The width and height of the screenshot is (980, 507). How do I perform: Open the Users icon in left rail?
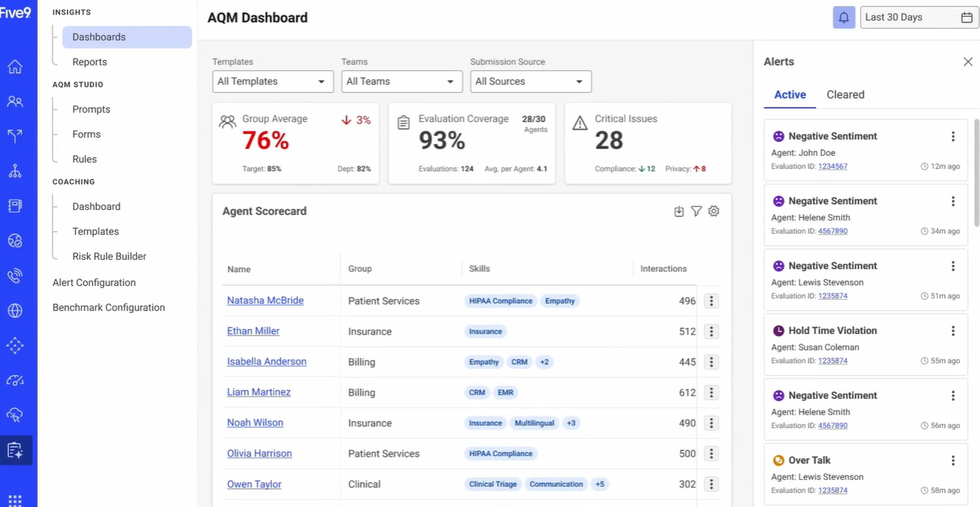(x=15, y=101)
